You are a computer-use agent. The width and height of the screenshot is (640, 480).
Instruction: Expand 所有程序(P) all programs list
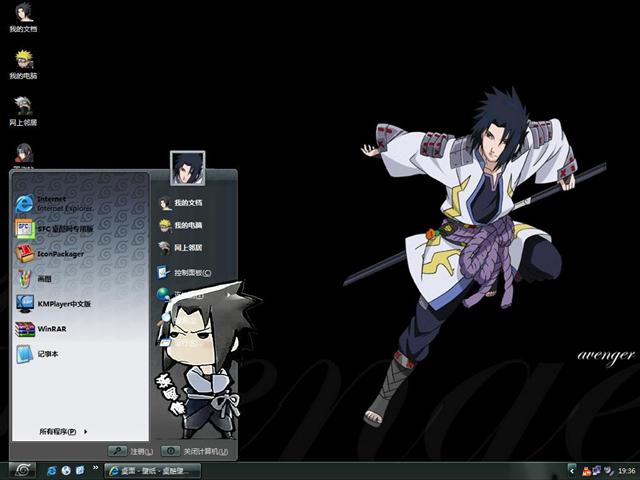point(63,431)
